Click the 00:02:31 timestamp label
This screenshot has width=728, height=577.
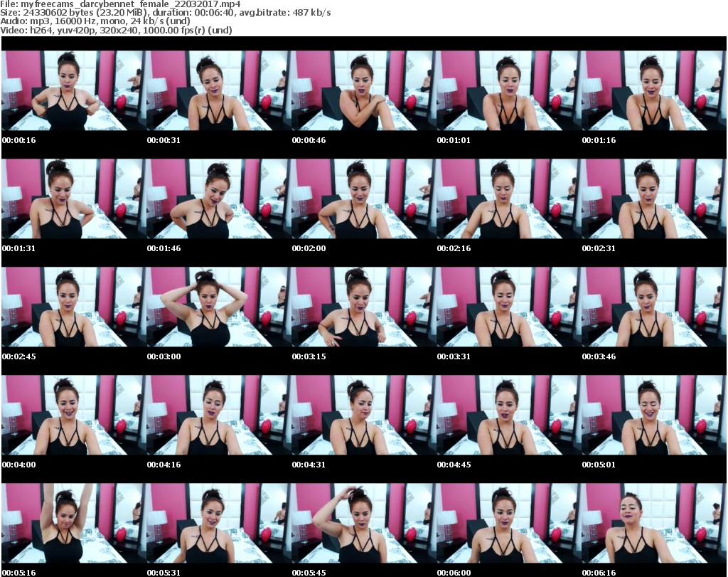pyautogui.click(x=599, y=248)
